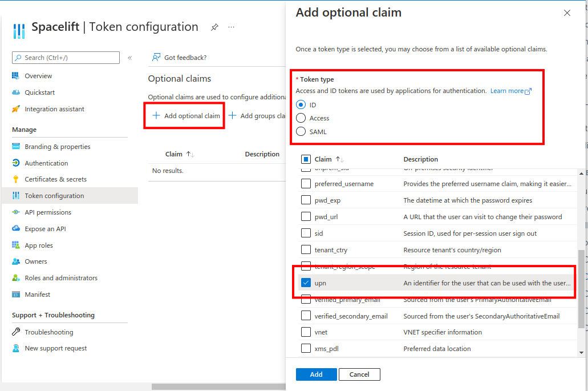The height and width of the screenshot is (391, 588).
Task: Enable the verified_secondary_email claim
Action: point(306,316)
